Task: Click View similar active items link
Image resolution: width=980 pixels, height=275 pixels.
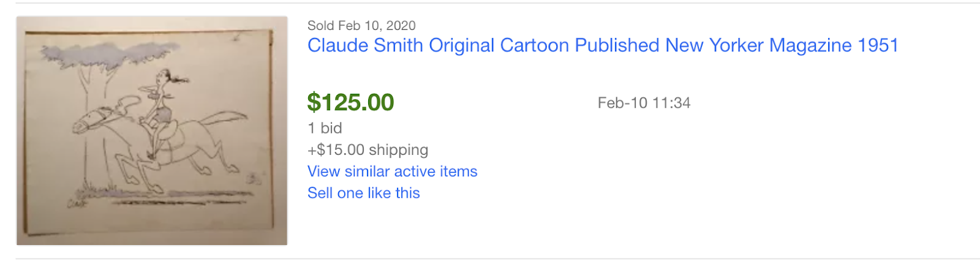Action: click(392, 171)
